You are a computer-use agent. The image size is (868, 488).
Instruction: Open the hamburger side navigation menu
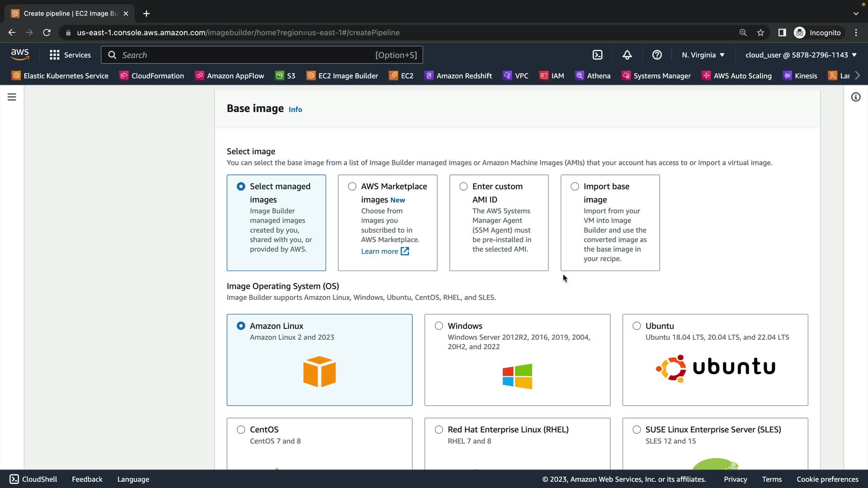12,97
